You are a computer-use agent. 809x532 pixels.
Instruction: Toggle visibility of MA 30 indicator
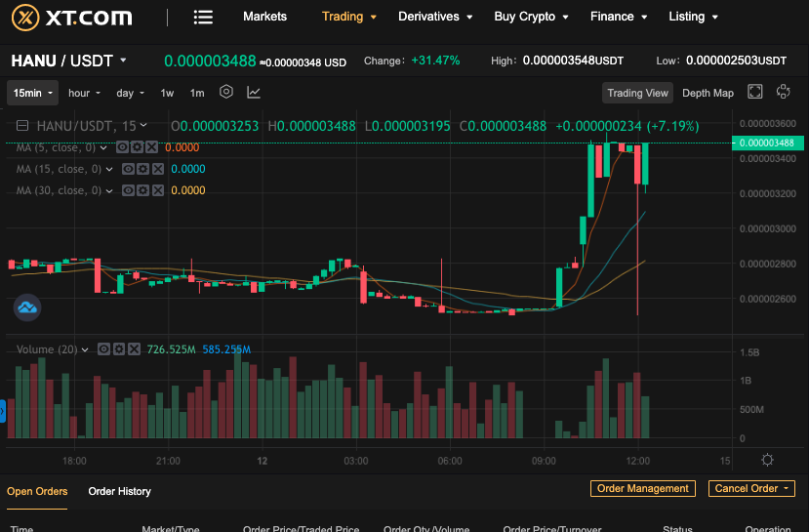coord(128,190)
